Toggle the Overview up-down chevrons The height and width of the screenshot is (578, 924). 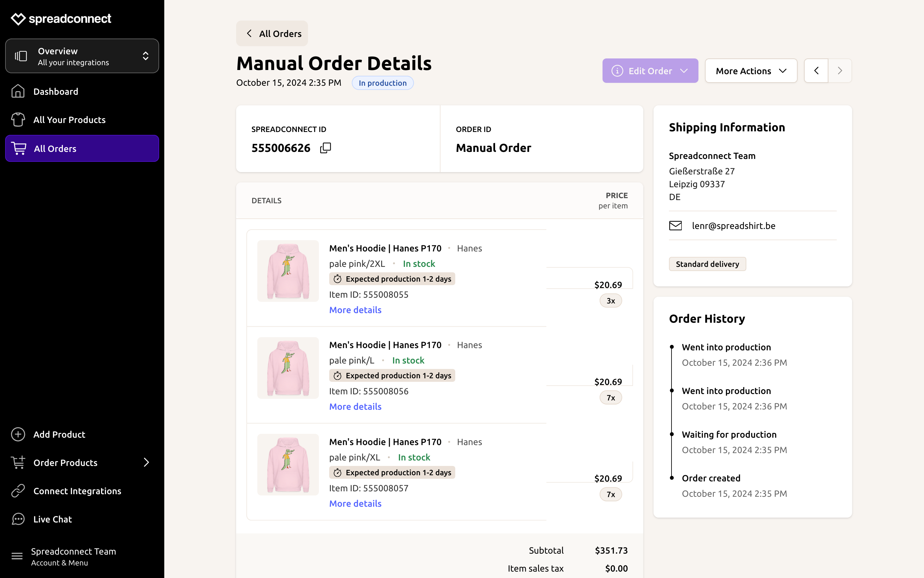(x=145, y=56)
